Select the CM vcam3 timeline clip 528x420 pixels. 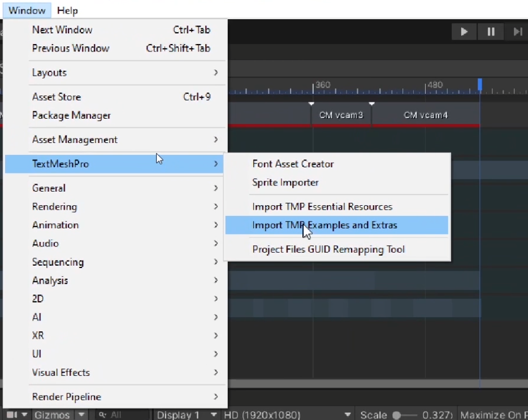(x=341, y=115)
